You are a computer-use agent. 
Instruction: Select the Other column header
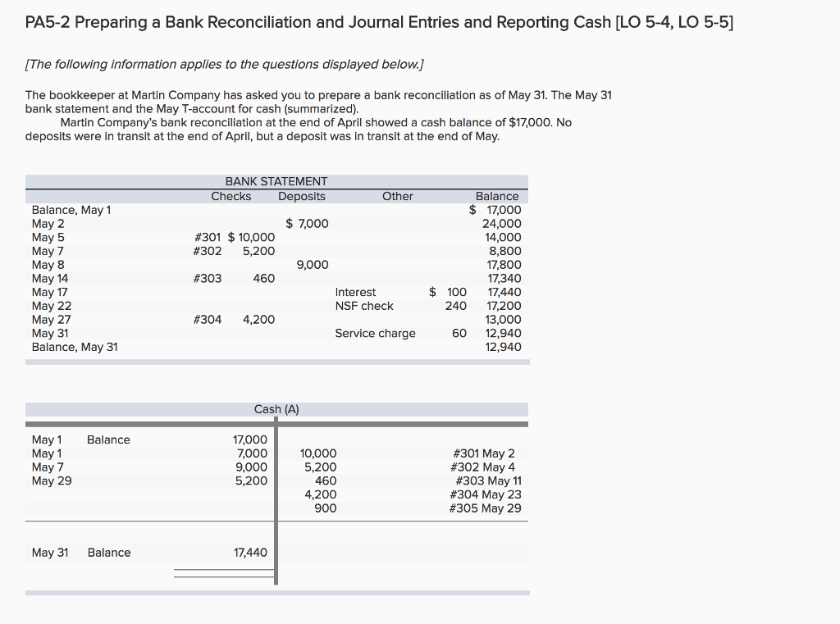398,196
